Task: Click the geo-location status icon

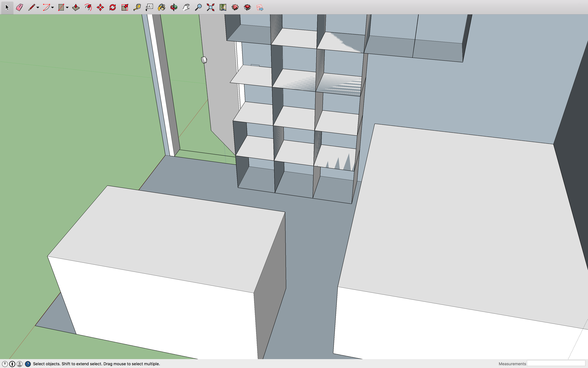Action: point(5,364)
